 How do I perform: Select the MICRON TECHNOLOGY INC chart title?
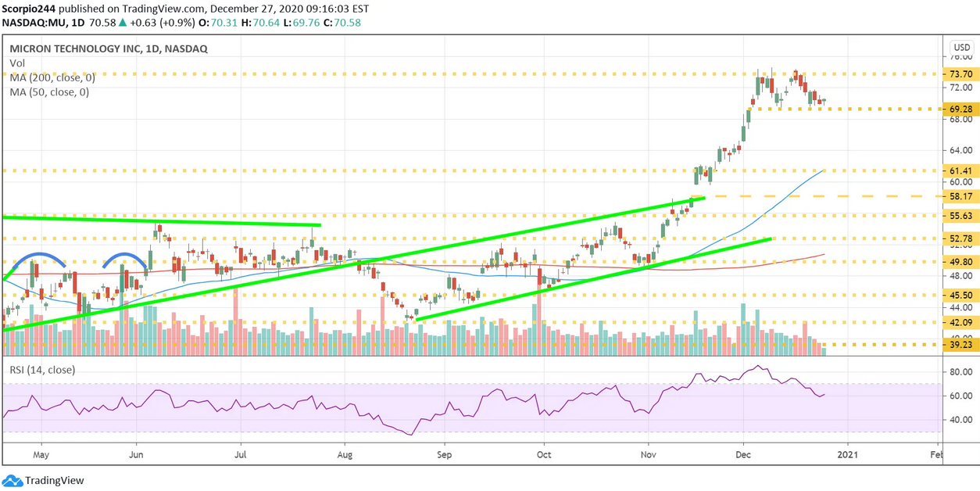point(109,48)
